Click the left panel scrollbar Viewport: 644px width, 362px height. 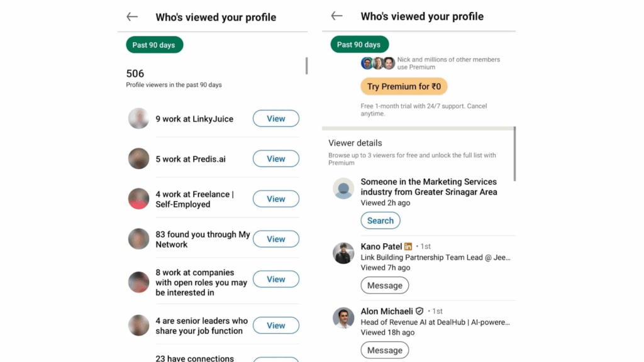pos(306,66)
